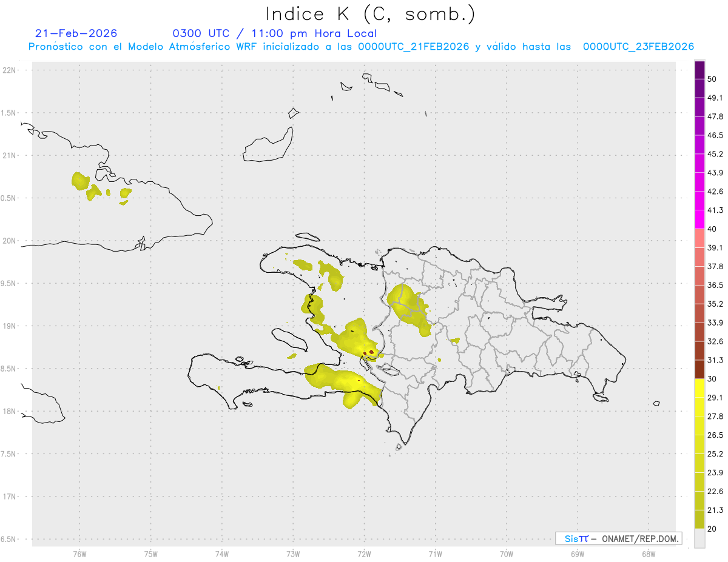Click the legend value '21.3'

715,510
